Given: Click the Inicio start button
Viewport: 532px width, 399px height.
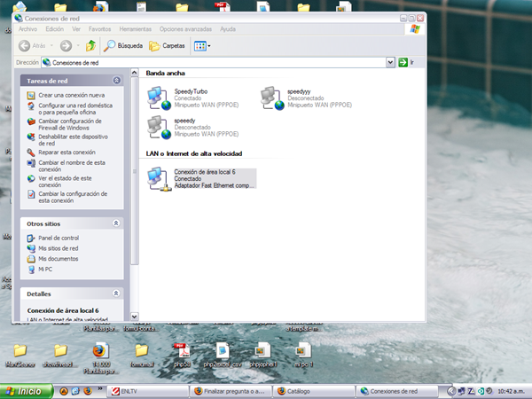Looking at the screenshot, I should click(25, 390).
